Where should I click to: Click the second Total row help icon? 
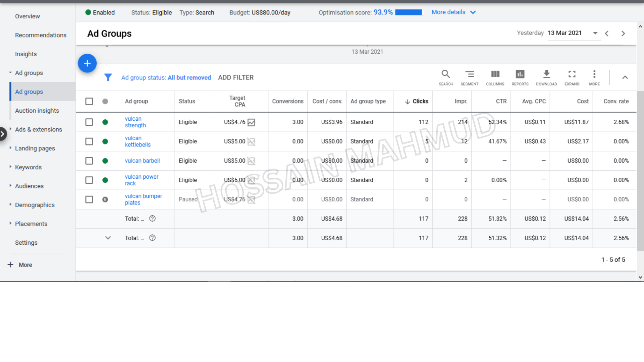point(152,238)
